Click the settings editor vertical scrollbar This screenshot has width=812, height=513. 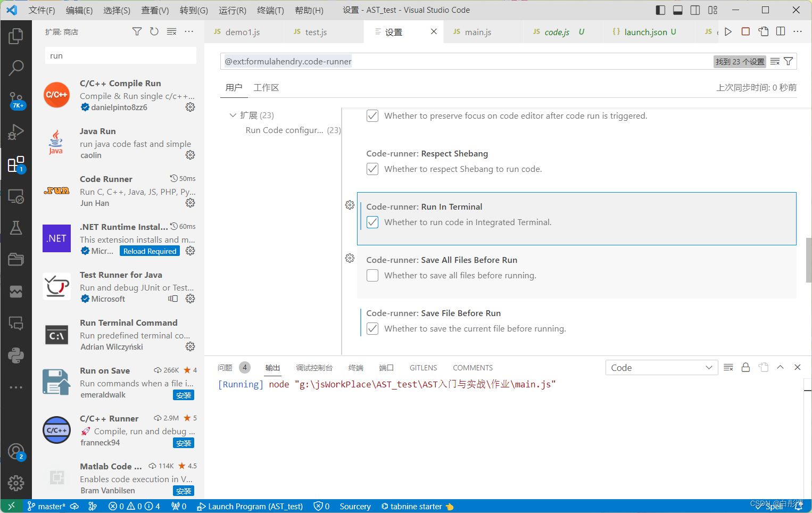[x=808, y=260]
